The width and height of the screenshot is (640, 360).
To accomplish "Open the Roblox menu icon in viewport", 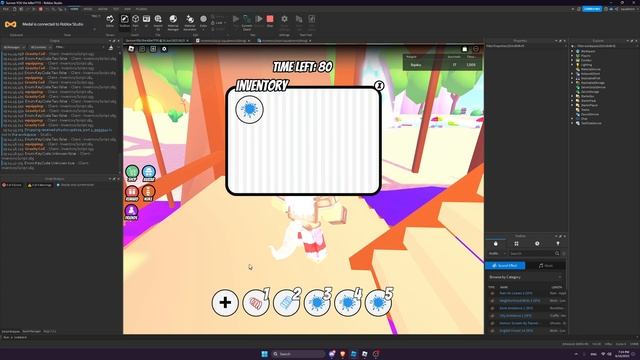I will (x=131, y=49).
